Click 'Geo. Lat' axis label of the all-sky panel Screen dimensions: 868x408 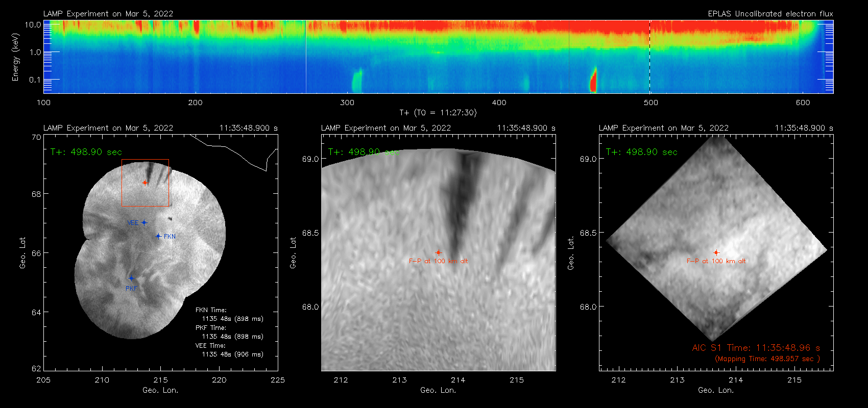[x=22, y=252]
